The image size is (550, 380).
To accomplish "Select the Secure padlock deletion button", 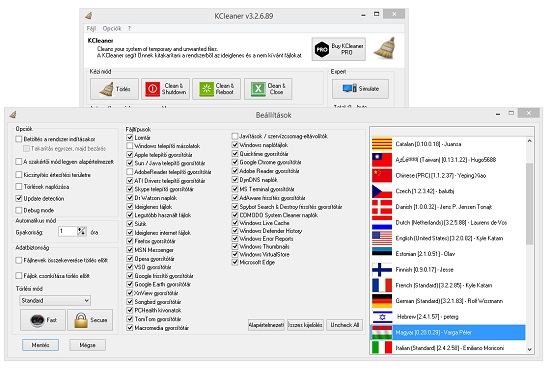I will point(90,320).
